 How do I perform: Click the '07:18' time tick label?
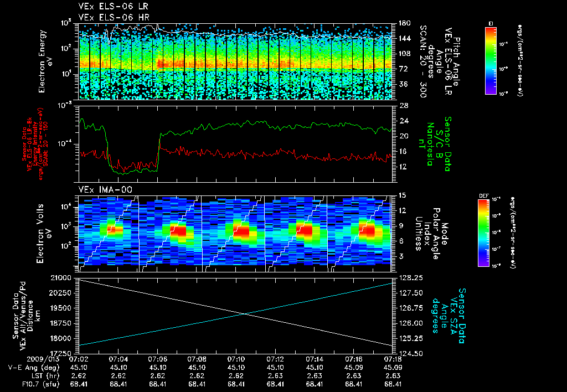(x=393, y=359)
